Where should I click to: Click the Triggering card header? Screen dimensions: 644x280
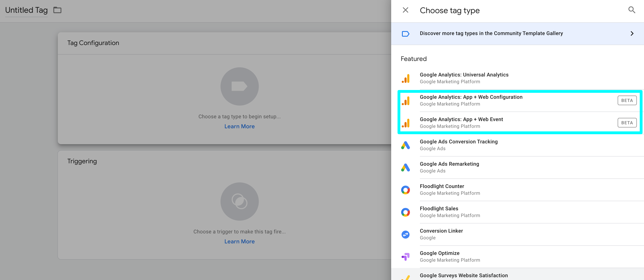[x=225, y=161]
